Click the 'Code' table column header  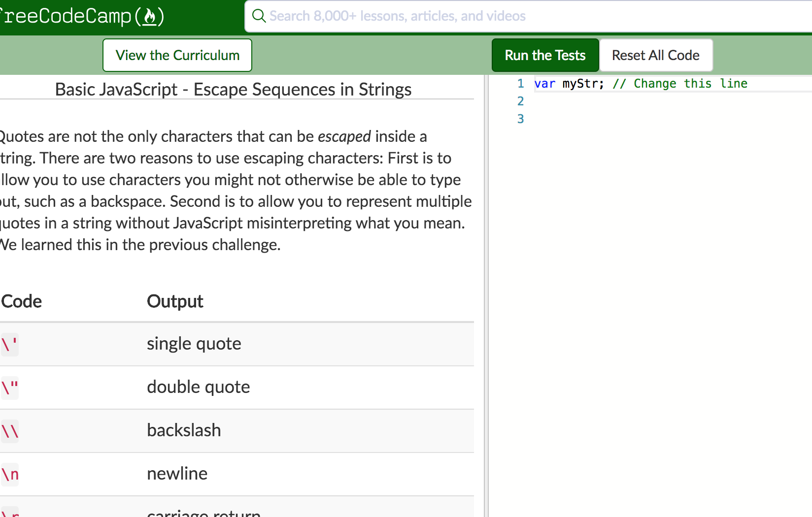click(21, 301)
